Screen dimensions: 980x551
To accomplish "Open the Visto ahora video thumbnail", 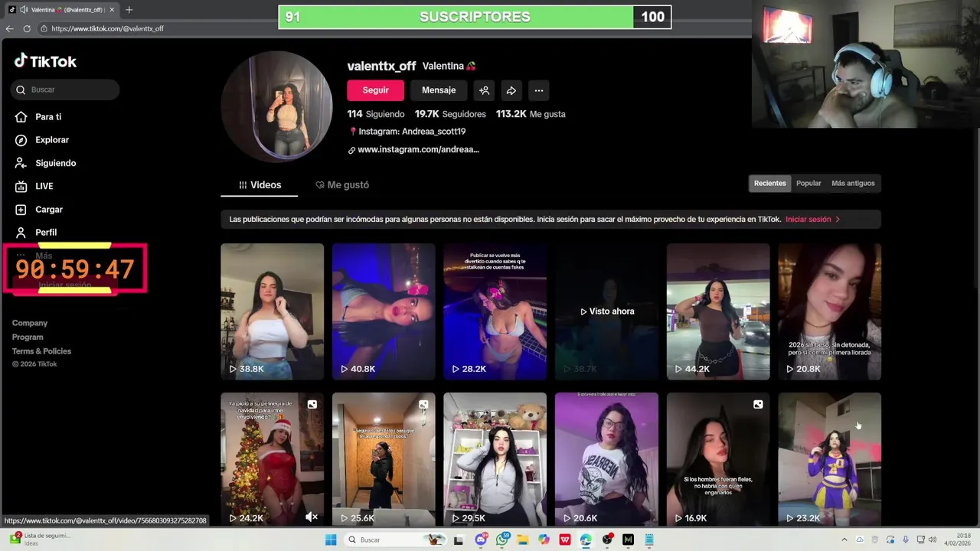I will coord(606,311).
